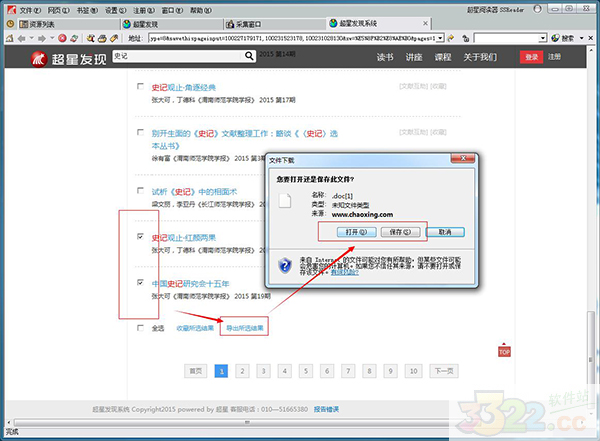Click the 搜索 globe search button

pos(562,38)
